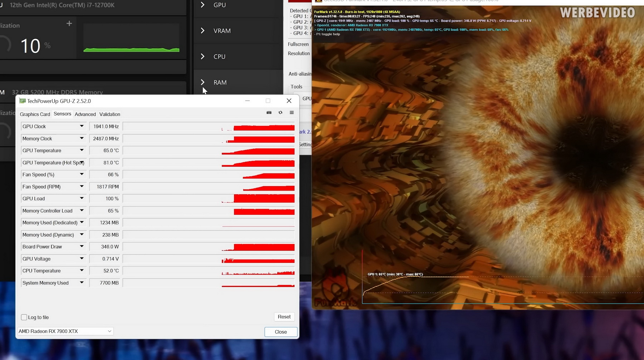Click the GPU-Z title bar app icon

click(x=23, y=101)
